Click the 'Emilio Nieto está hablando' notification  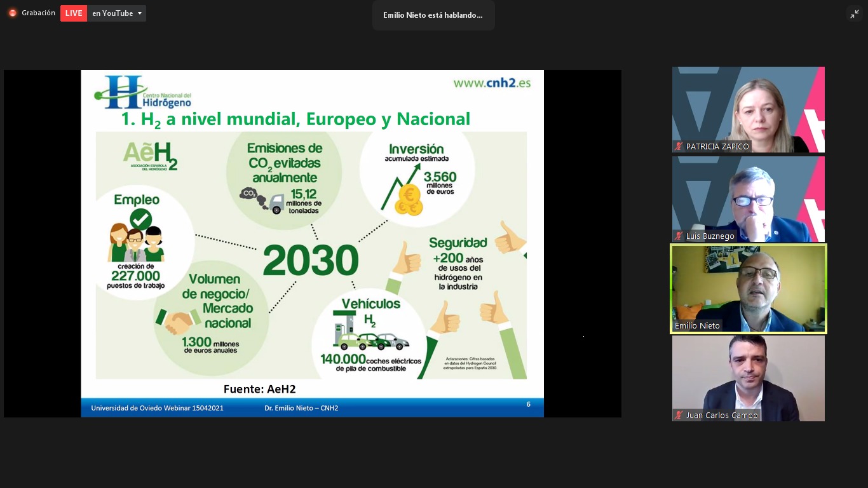[x=433, y=15]
